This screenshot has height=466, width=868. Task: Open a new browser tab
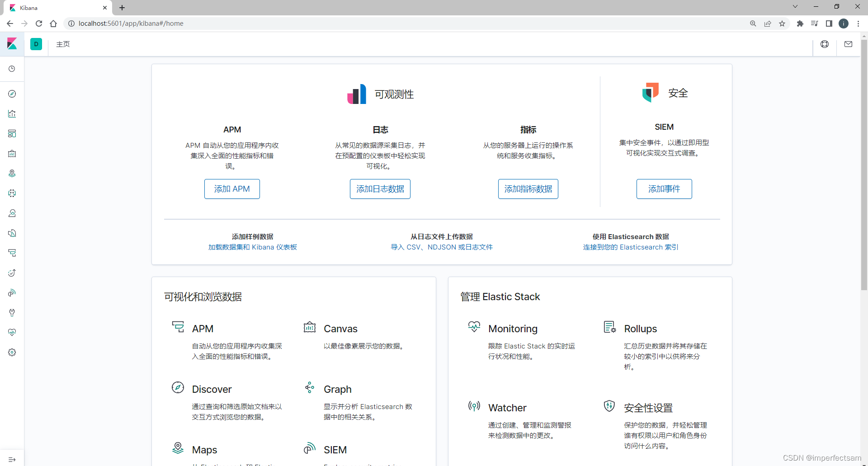[x=122, y=8]
